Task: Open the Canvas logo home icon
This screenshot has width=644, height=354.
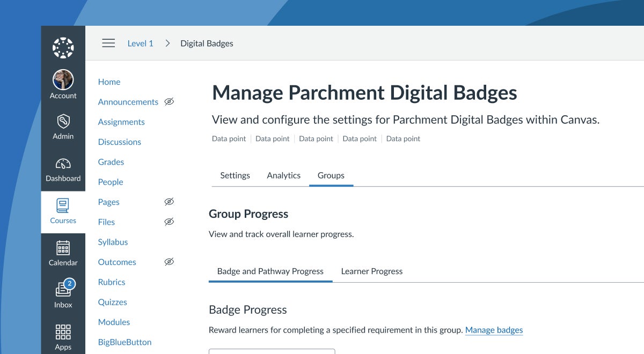Action: [x=63, y=48]
